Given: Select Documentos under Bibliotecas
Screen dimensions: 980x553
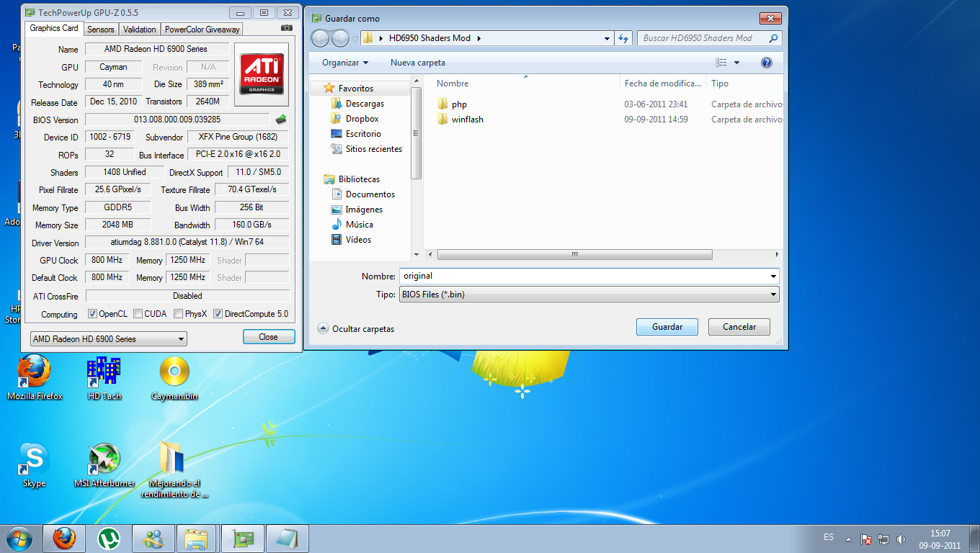Looking at the screenshot, I should [x=370, y=194].
